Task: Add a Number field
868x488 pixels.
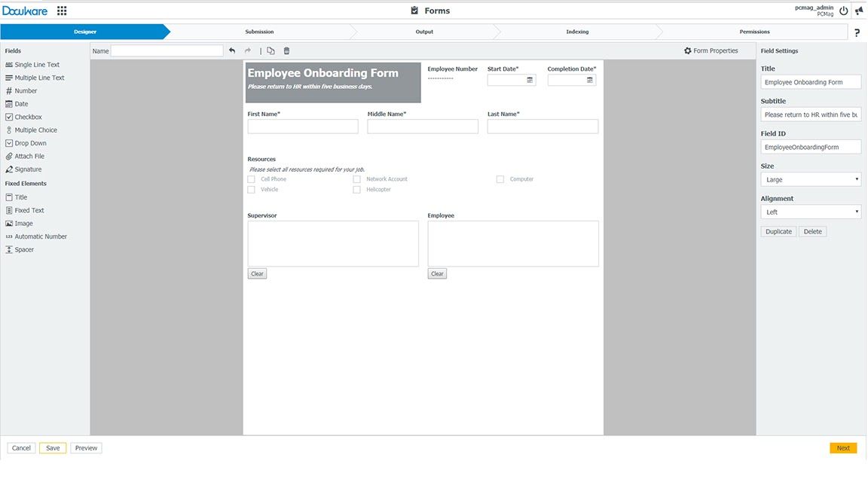Action: [21, 90]
